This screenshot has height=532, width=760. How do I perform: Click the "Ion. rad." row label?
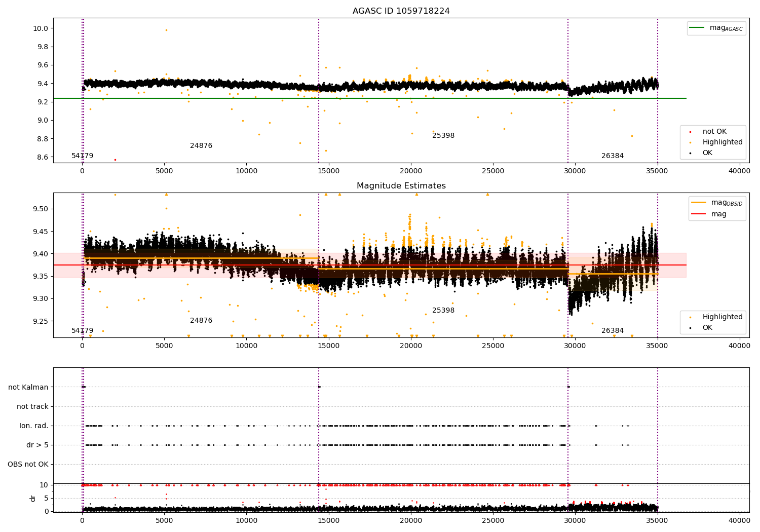tap(34, 426)
